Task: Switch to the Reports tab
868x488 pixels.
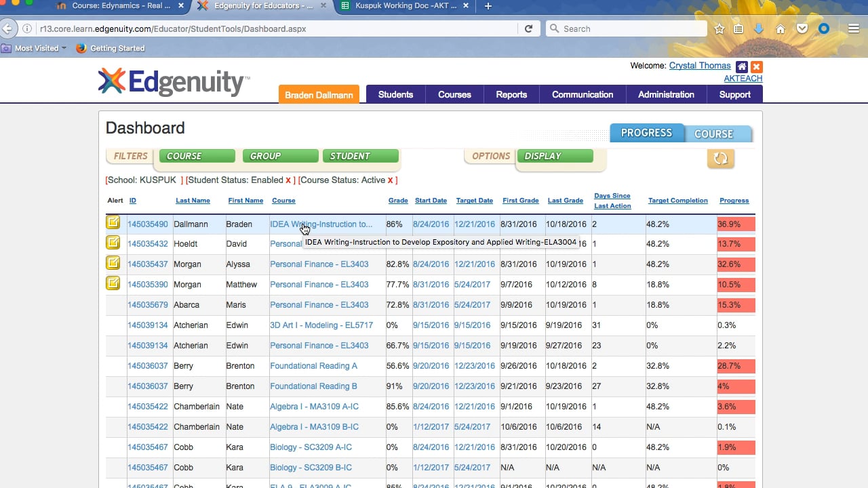Action: tap(511, 95)
